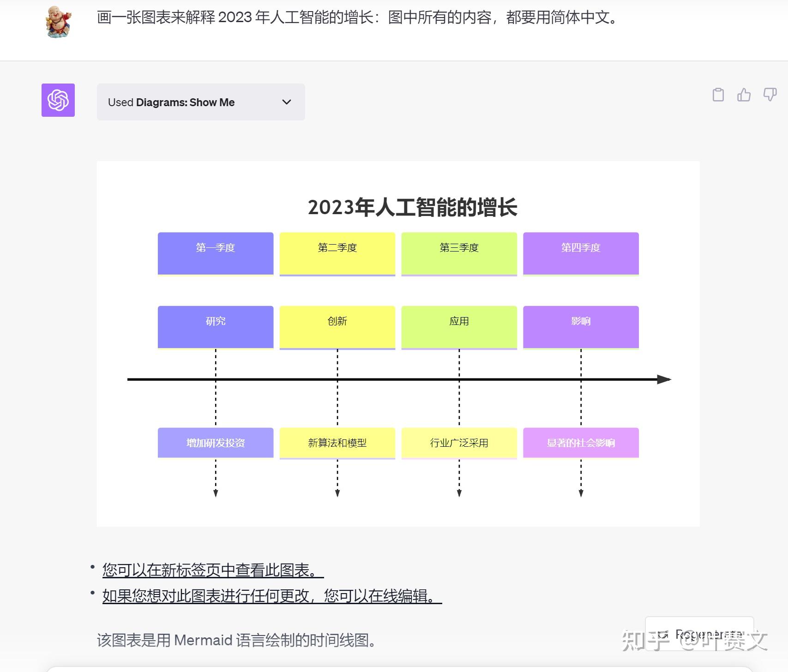
Task: Click the diagram title 2023年人工智能的增长
Action: pyautogui.click(x=414, y=208)
